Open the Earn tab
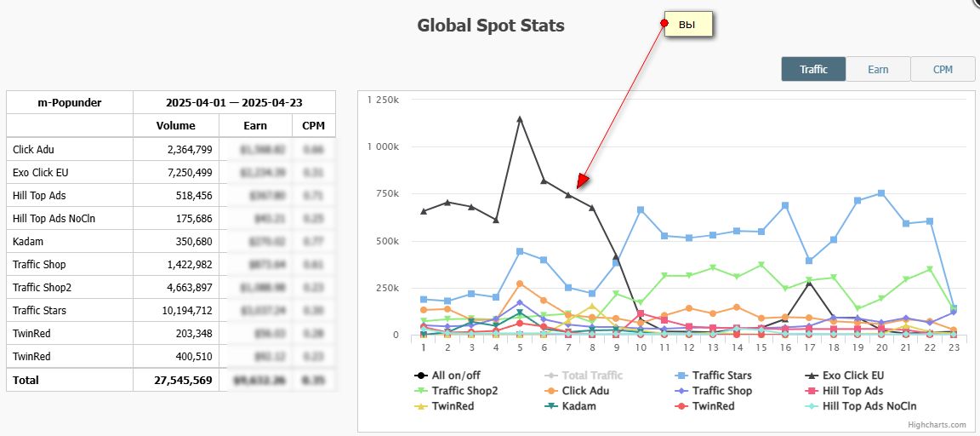This screenshot has width=980, height=436. click(x=878, y=70)
